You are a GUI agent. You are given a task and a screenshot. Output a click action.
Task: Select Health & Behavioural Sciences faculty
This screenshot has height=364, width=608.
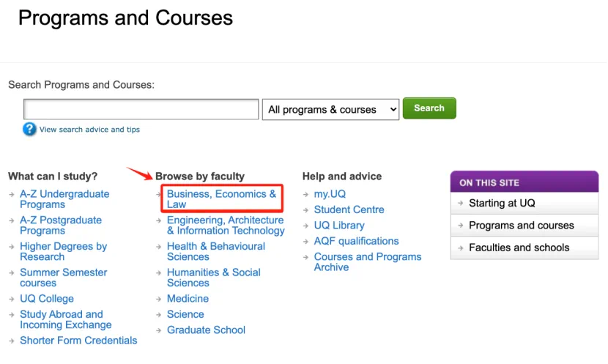215,251
